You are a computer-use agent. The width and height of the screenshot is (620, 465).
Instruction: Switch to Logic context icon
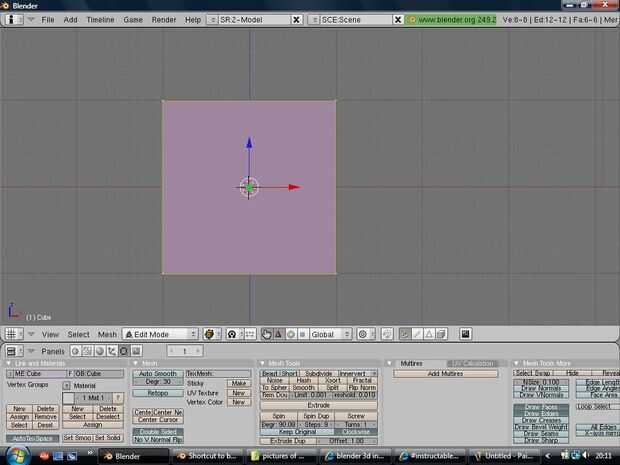tap(76, 351)
